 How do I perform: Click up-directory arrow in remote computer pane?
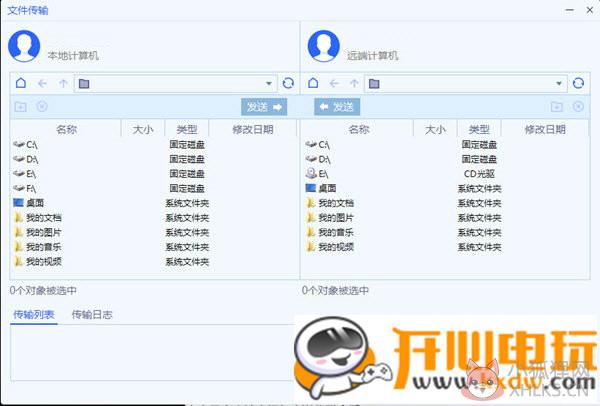[355, 83]
